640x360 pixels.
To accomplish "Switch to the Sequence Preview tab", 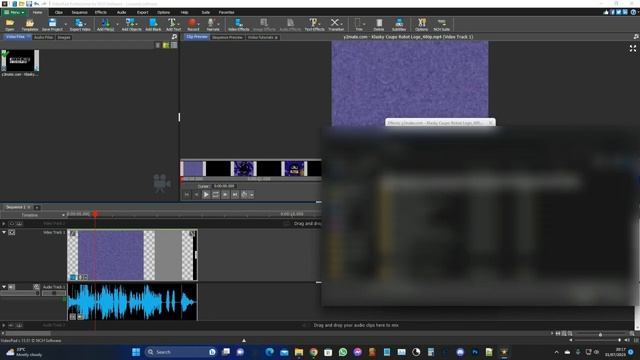I will (x=227, y=37).
